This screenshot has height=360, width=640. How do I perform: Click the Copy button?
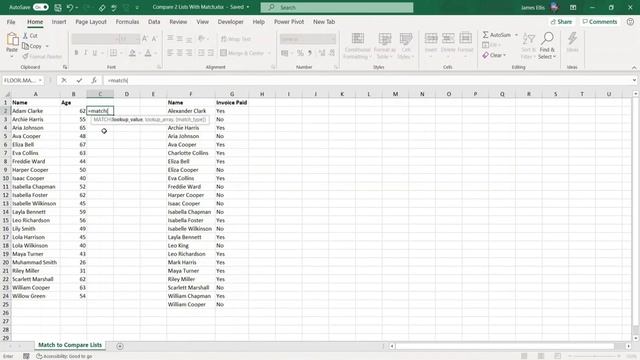pyautogui.click(x=32, y=46)
